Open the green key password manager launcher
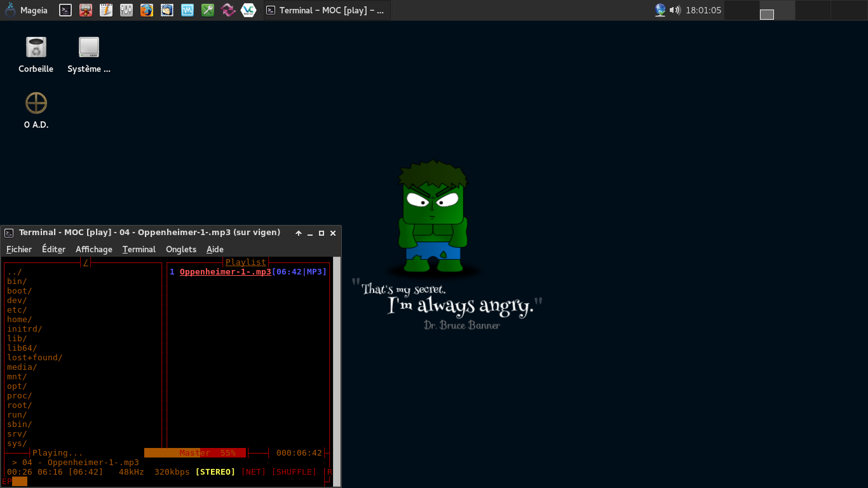The image size is (868, 488). click(208, 10)
